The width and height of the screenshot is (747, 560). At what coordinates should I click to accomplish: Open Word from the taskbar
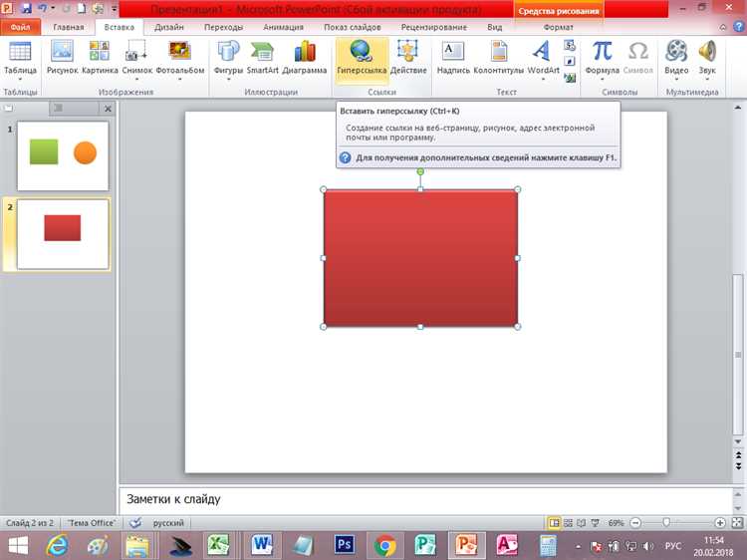tap(262, 545)
